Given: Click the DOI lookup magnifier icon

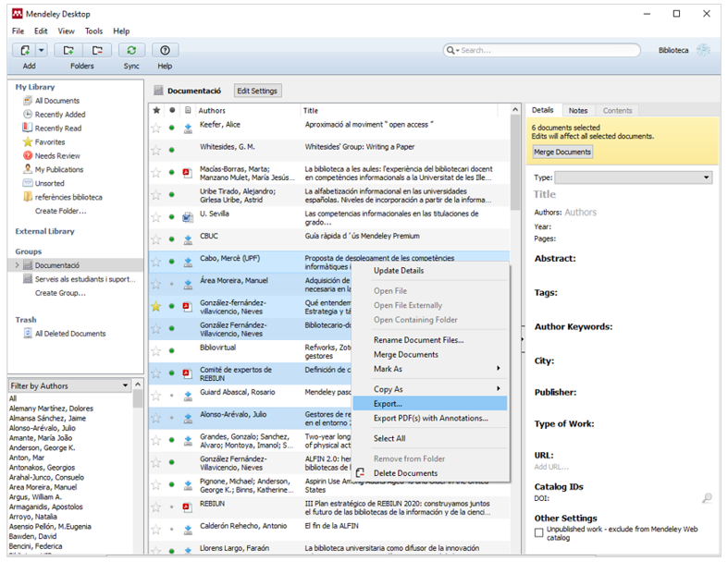Looking at the screenshot, I should coord(707,498).
